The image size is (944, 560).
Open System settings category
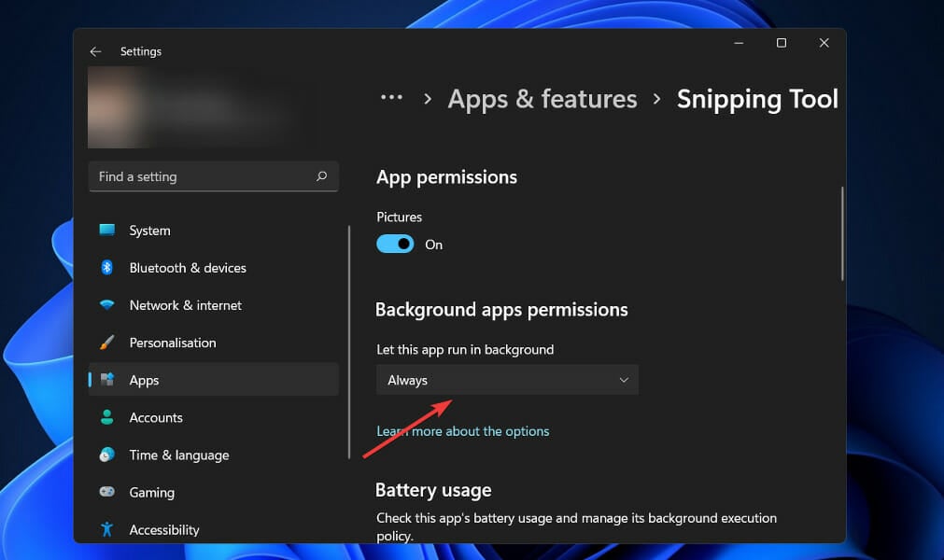(x=213, y=231)
